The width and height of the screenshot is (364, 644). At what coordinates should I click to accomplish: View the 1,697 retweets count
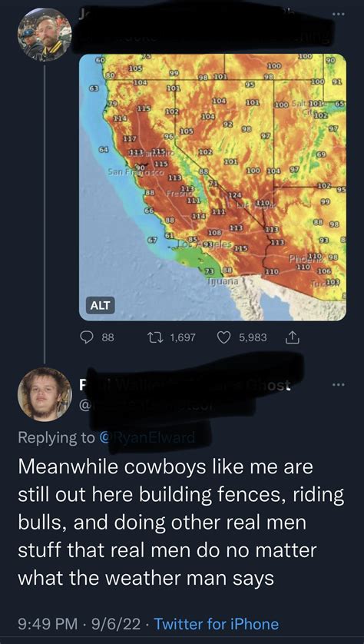(x=183, y=337)
